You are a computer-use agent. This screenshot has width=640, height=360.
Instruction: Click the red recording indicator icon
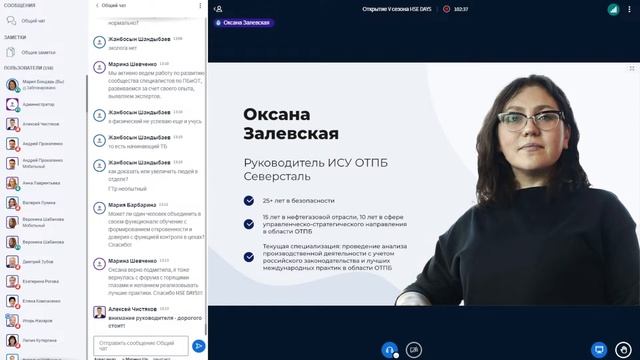(447, 9)
